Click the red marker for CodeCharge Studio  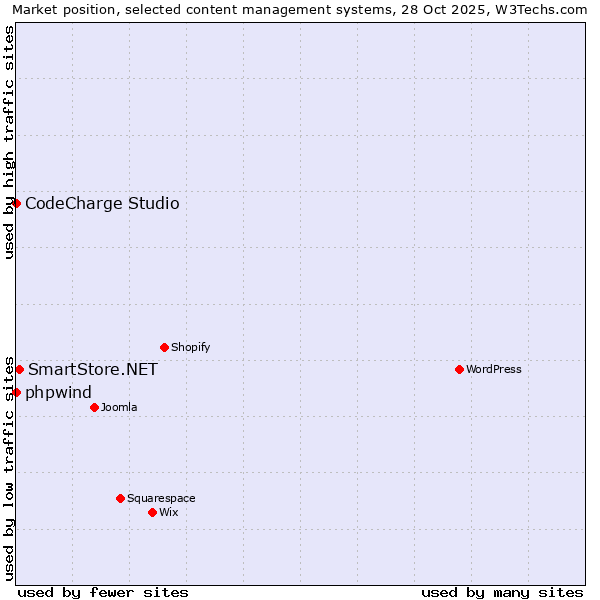coord(16,204)
